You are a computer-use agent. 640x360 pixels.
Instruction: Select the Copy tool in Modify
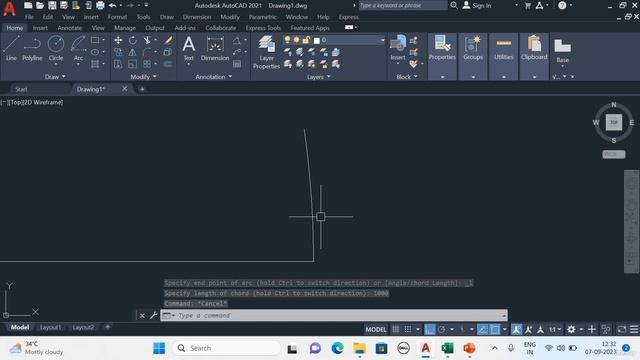(x=118, y=52)
